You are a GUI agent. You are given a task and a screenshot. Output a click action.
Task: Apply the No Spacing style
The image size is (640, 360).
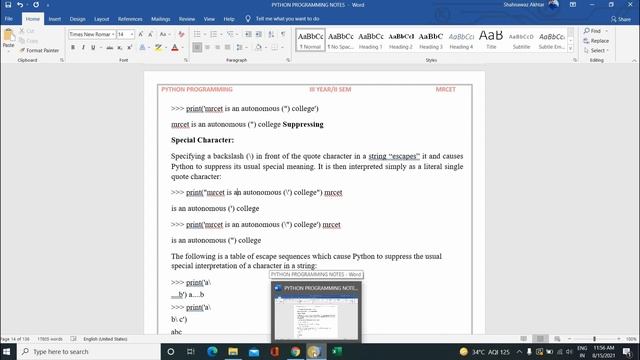pyautogui.click(x=340, y=40)
